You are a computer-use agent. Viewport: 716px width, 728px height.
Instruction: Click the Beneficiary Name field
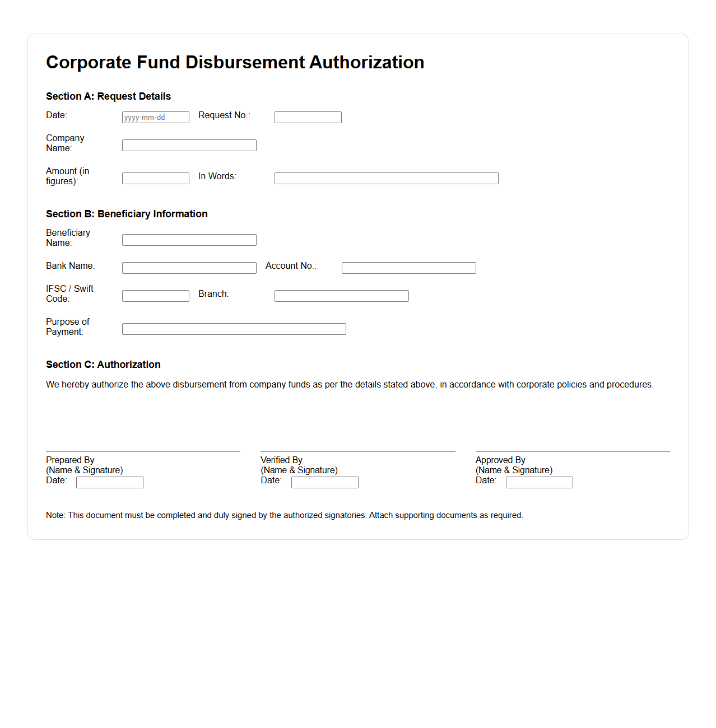click(189, 240)
